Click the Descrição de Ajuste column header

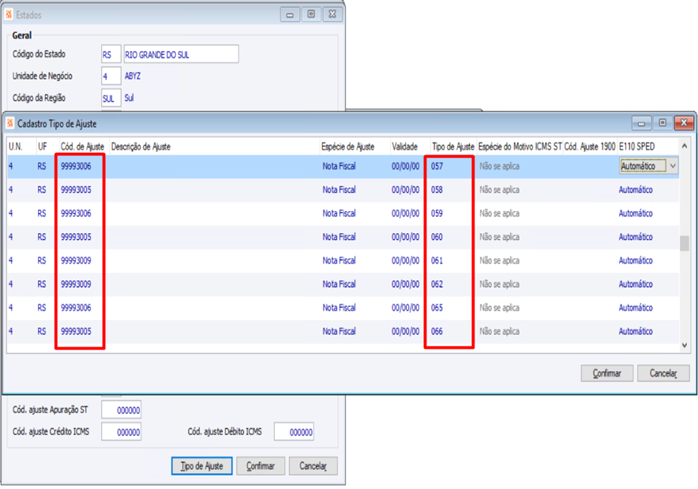tap(141, 147)
